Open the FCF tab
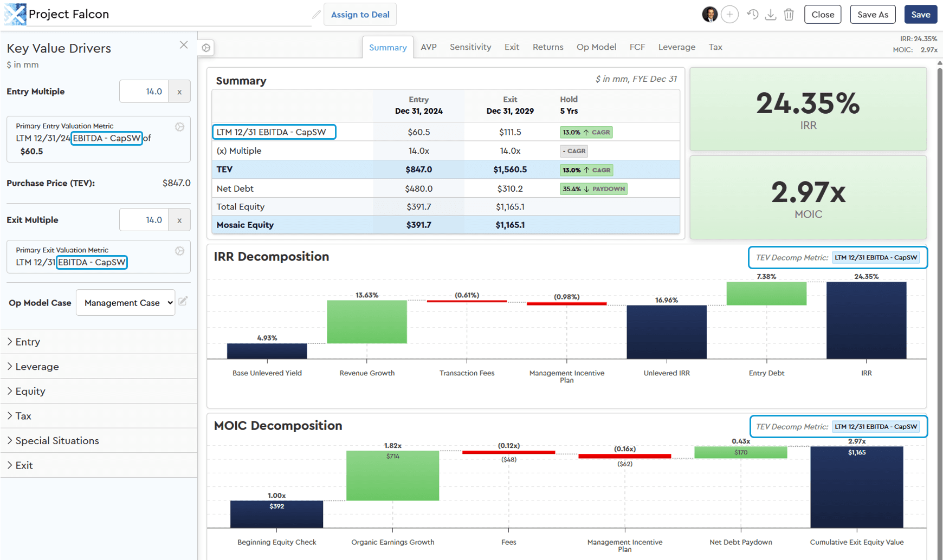Screen dimensions: 943x560 pyautogui.click(x=637, y=47)
